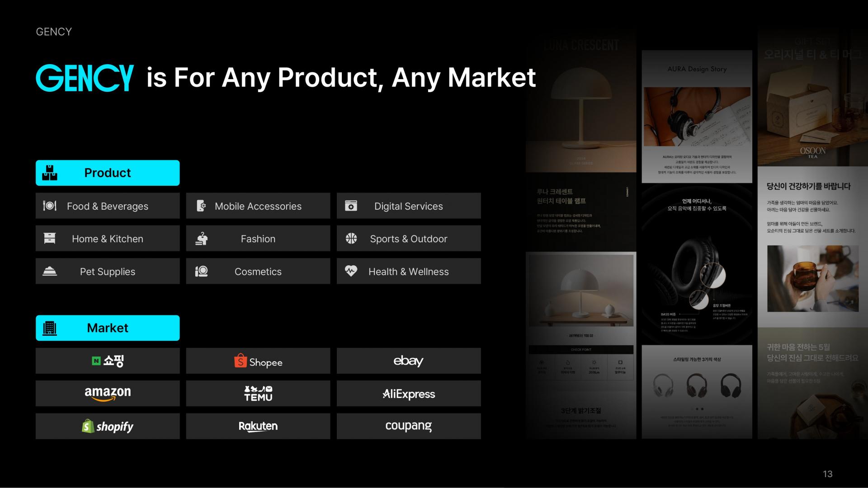Viewport: 868px width, 488px height.
Task: Click the Cosmetics label text
Action: [258, 272]
